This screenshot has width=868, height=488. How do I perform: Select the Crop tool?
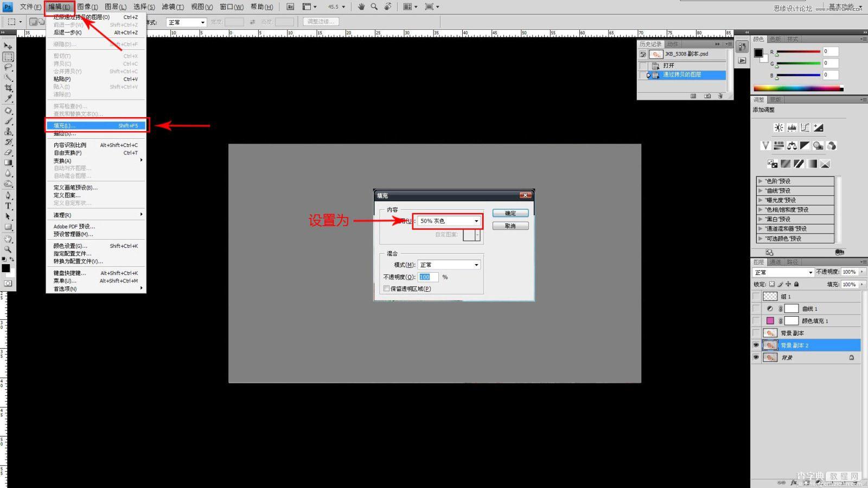(x=8, y=88)
